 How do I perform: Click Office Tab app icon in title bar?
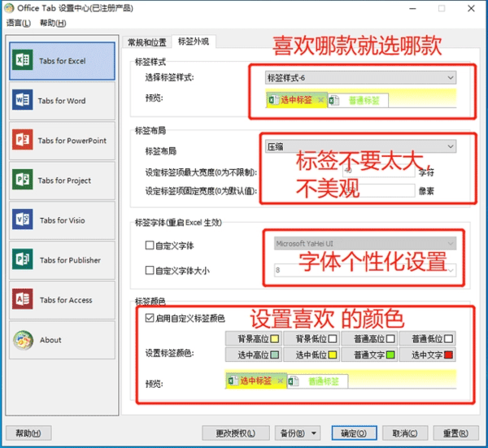click(x=9, y=8)
